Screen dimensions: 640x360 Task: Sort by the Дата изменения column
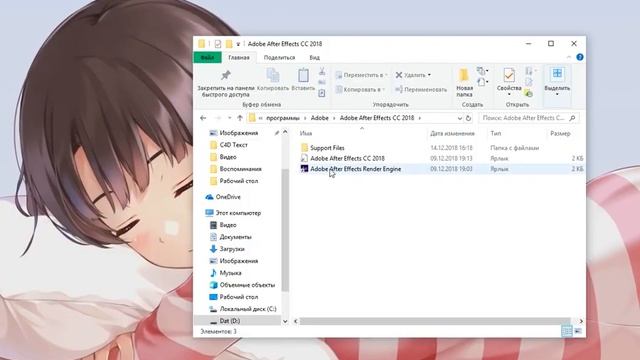[452, 133]
